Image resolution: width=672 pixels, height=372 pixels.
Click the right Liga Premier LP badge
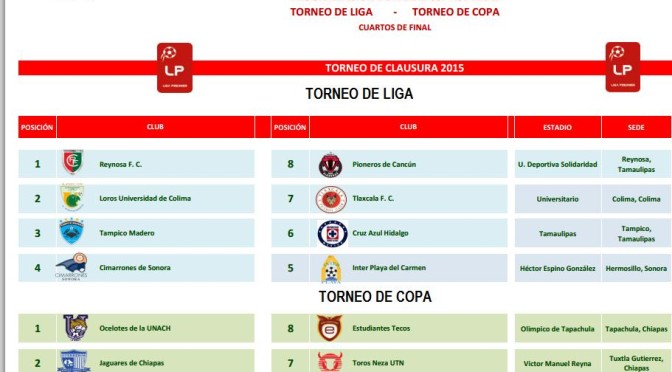(623, 67)
